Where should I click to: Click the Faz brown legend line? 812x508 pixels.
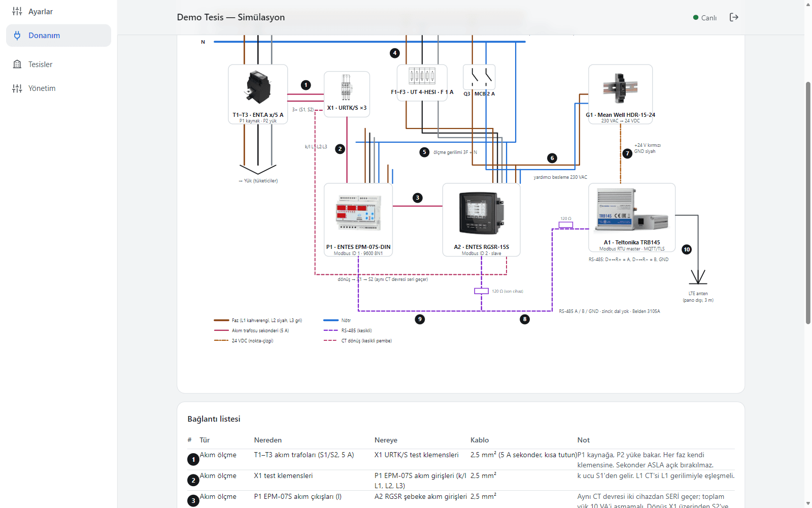pos(221,321)
